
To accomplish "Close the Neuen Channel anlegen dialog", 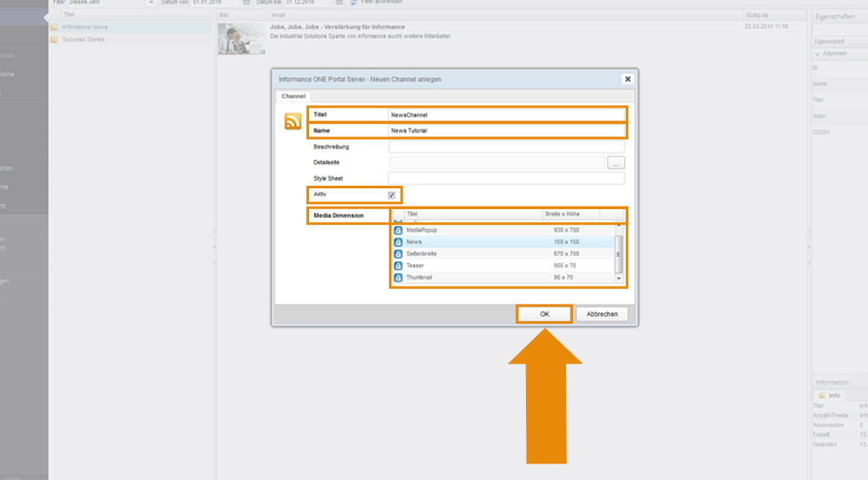I will tap(628, 79).
